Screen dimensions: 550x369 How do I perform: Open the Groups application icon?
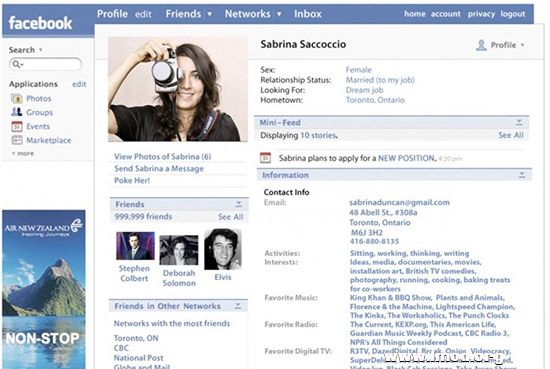coord(16,112)
